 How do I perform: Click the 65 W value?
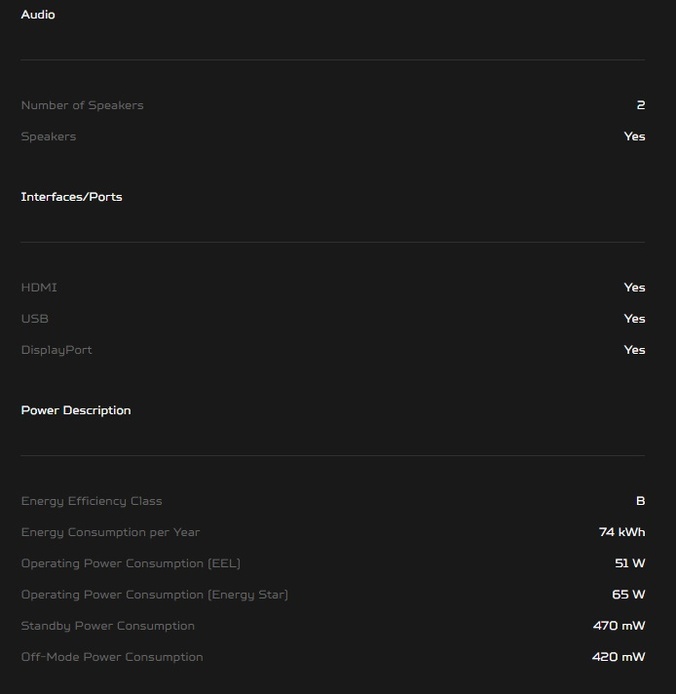point(629,594)
